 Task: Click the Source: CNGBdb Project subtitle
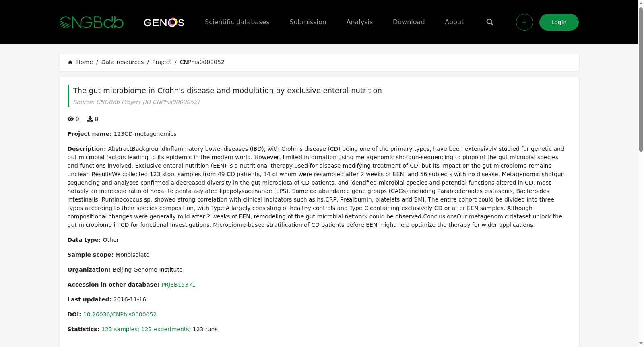tap(136, 102)
